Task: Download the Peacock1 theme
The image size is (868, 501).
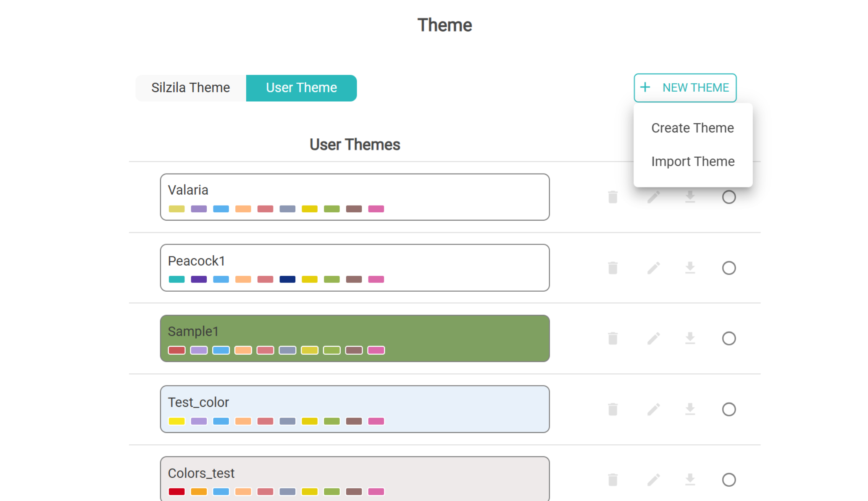Action: [x=690, y=268]
